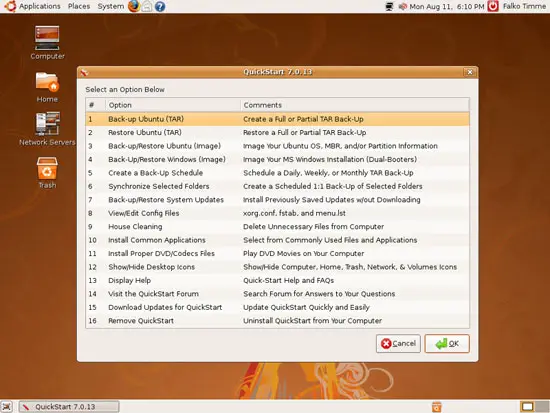Select Install Common Applications row

(x=277, y=240)
